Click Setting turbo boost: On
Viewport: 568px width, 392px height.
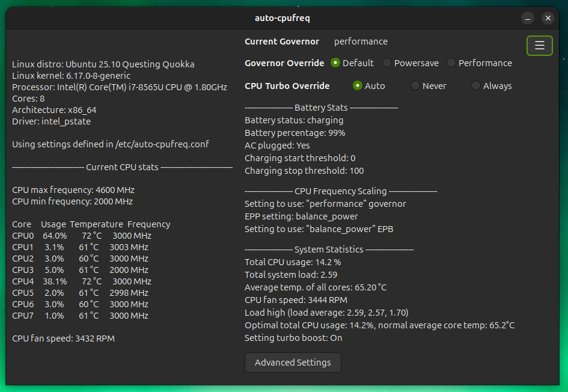(x=293, y=338)
